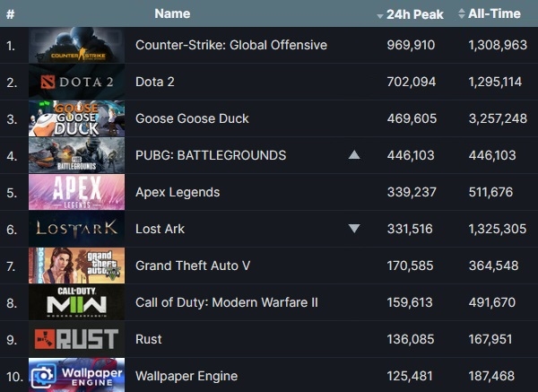This screenshot has height=392, width=538.
Task: Click the # rank column header
Action: (10, 13)
